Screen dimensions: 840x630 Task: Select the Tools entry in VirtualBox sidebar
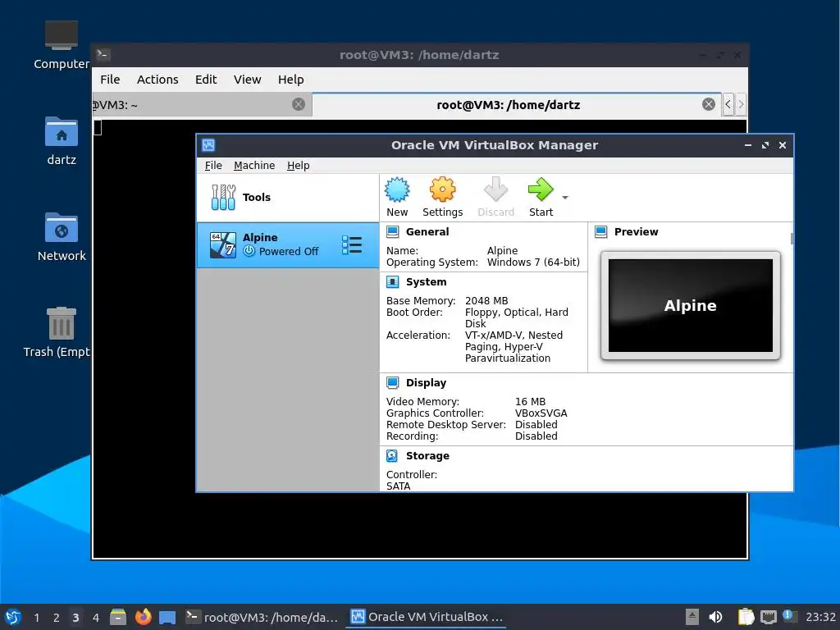point(288,197)
